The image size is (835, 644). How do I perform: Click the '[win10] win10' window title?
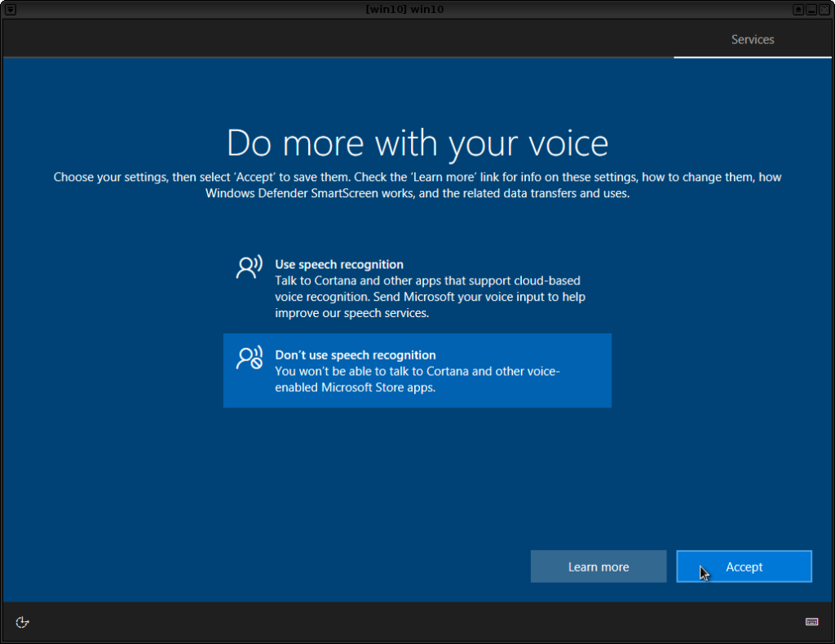tap(404, 9)
